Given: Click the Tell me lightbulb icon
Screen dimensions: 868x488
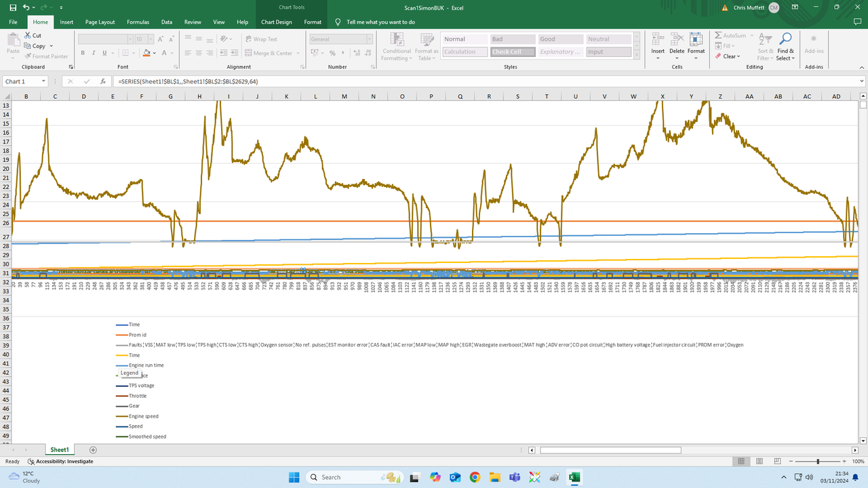Looking at the screenshot, I should coord(338,22).
